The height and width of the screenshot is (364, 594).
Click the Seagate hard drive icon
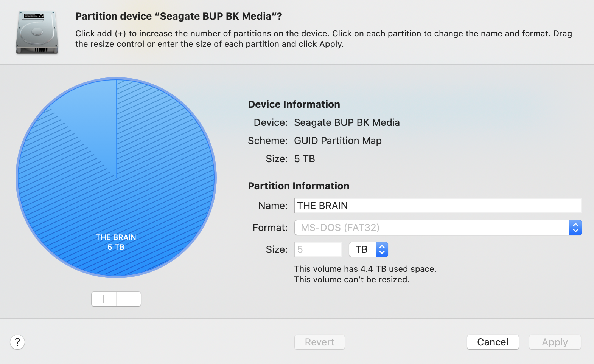tap(37, 33)
